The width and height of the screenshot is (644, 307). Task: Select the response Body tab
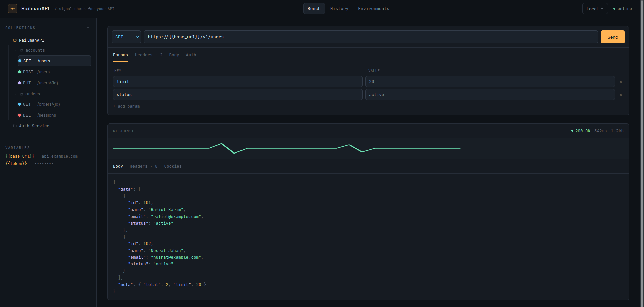click(118, 166)
